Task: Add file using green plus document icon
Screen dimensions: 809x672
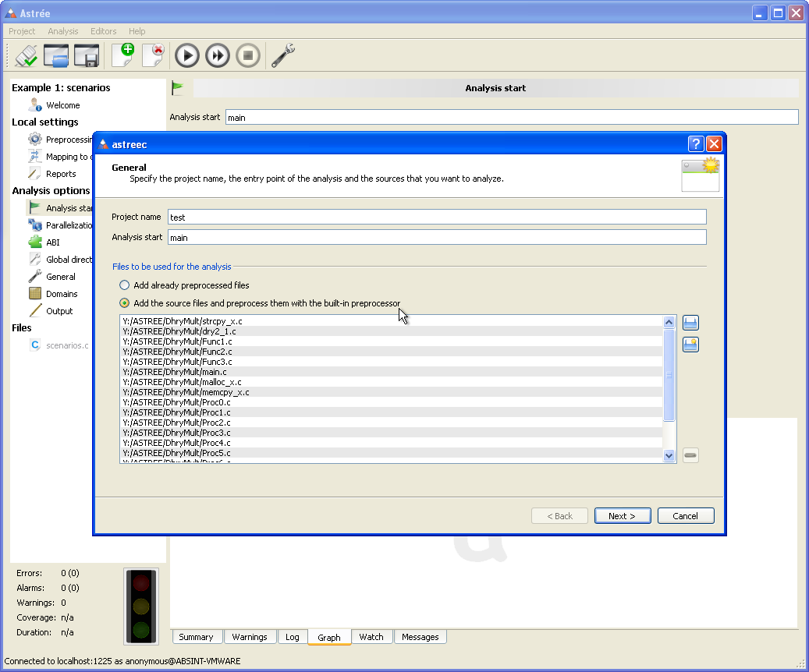Action: tap(123, 55)
